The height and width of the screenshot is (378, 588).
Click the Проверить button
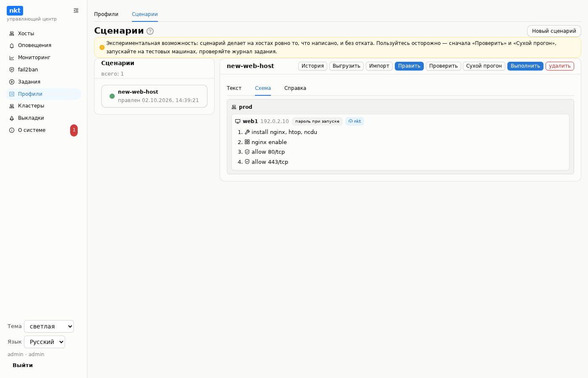click(x=444, y=66)
